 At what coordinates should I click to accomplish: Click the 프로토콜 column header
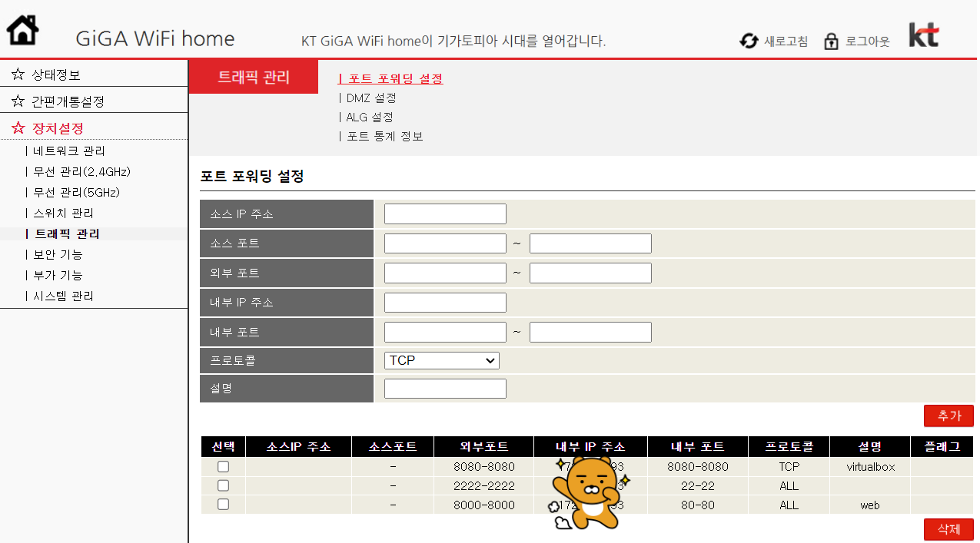pyautogui.click(x=789, y=446)
